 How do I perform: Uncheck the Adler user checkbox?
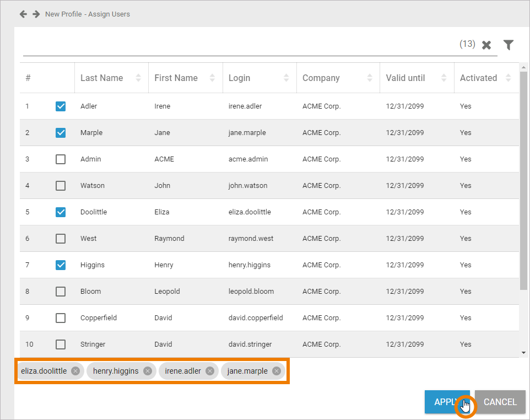61,106
